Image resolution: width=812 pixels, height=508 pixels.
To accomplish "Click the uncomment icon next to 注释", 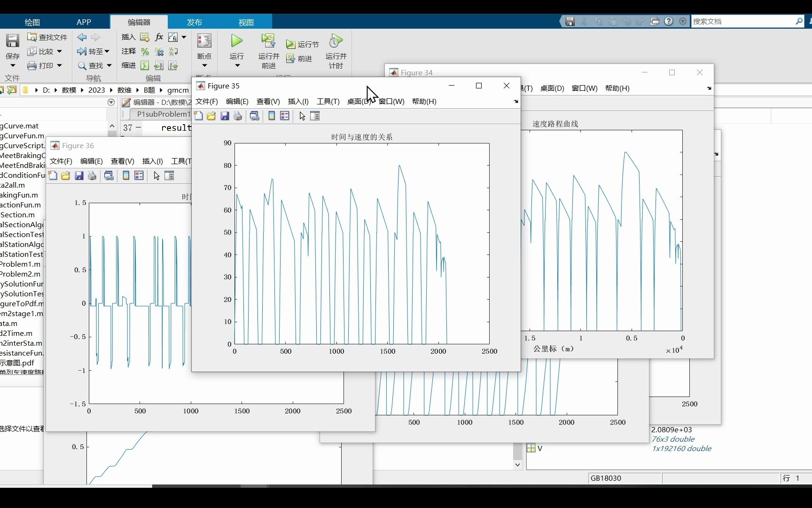I will 159,51.
